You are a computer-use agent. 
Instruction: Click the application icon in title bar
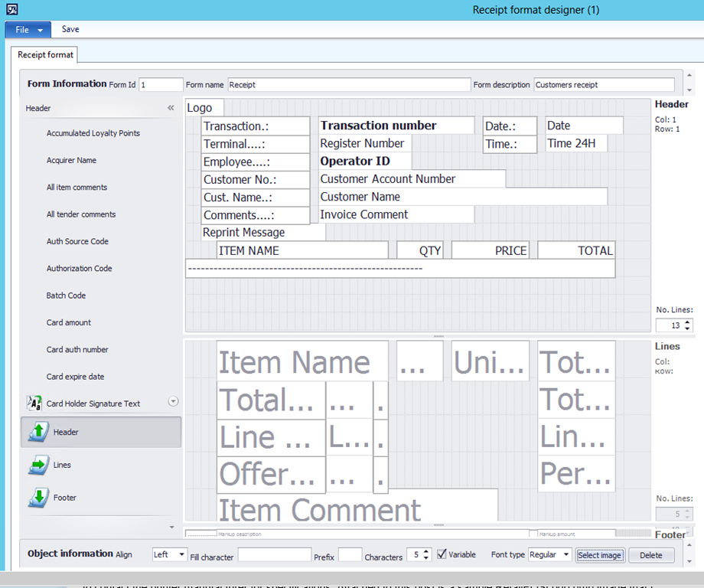click(x=9, y=10)
